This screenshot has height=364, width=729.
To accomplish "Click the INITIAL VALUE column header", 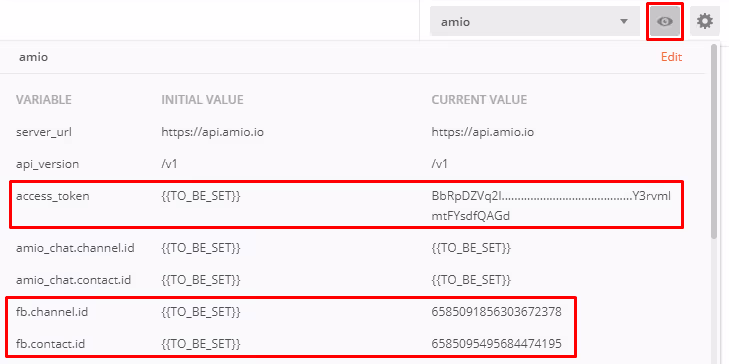I will pyautogui.click(x=202, y=99).
